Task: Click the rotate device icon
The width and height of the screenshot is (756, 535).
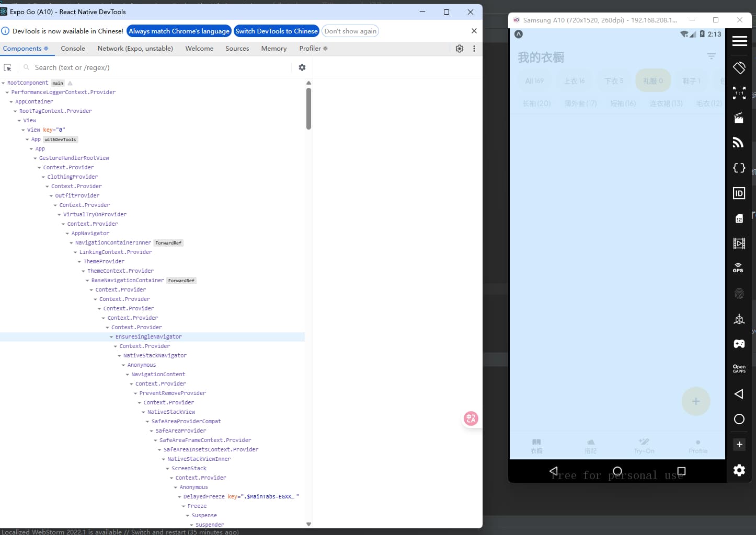Action: point(739,68)
